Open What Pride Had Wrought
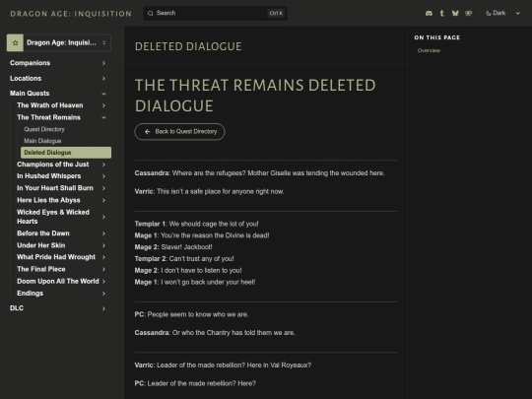This screenshot has width=532, height=399. tap(56, 257)
